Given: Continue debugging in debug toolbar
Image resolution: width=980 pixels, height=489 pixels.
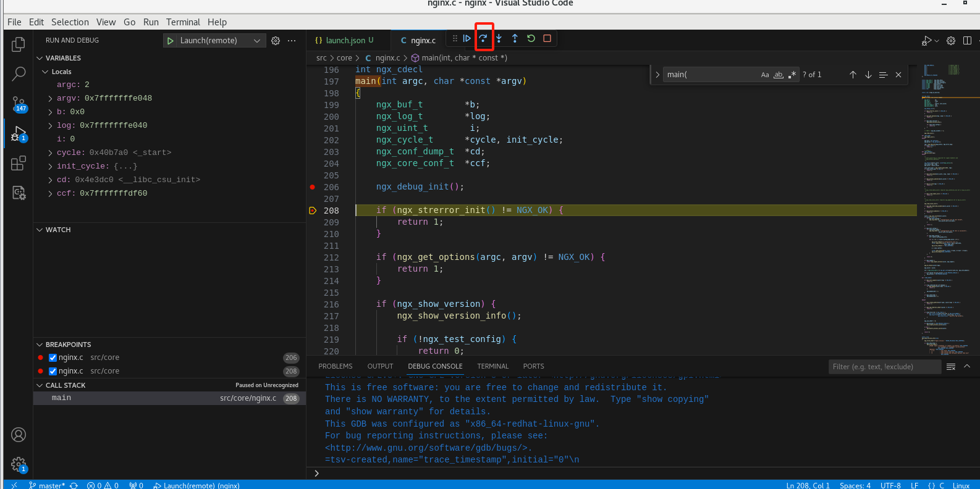Looking at the screenshot, I should coord(467,38).
